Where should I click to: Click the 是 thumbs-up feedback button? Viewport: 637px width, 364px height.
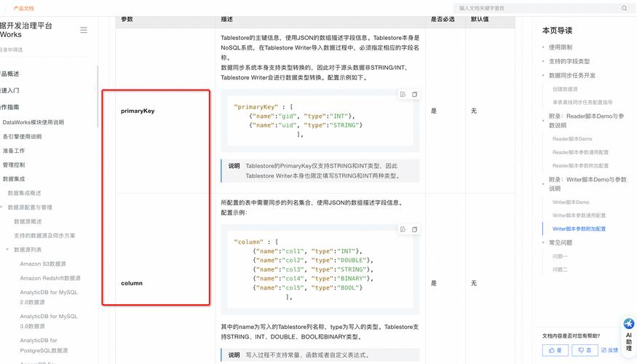[555, 350]
